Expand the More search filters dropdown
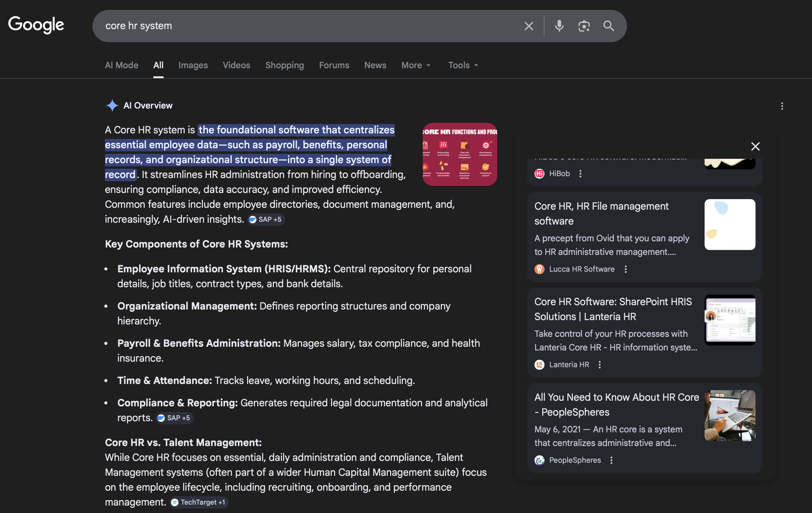Screen dimensions: 812x513 [x=415, y=65]
